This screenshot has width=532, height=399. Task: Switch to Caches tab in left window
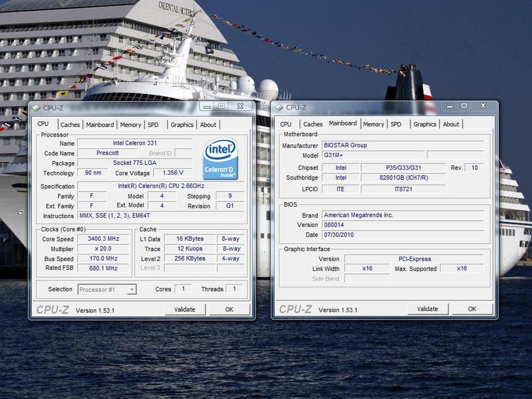(x=70, y=125)
